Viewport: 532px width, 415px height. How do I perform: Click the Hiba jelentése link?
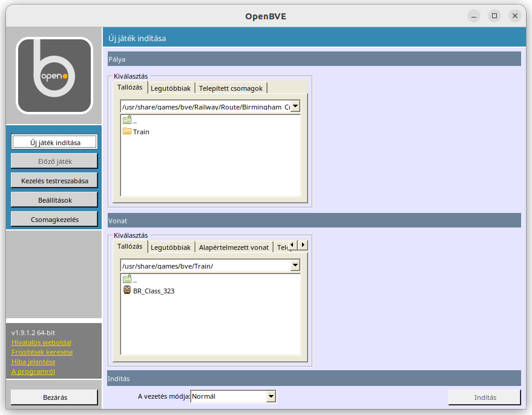click(x=33, y=362)
